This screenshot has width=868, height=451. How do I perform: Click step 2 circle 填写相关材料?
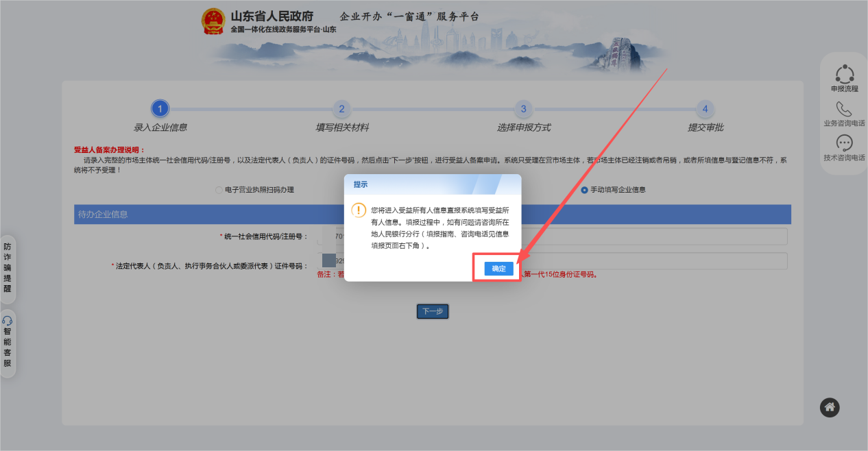341,109
